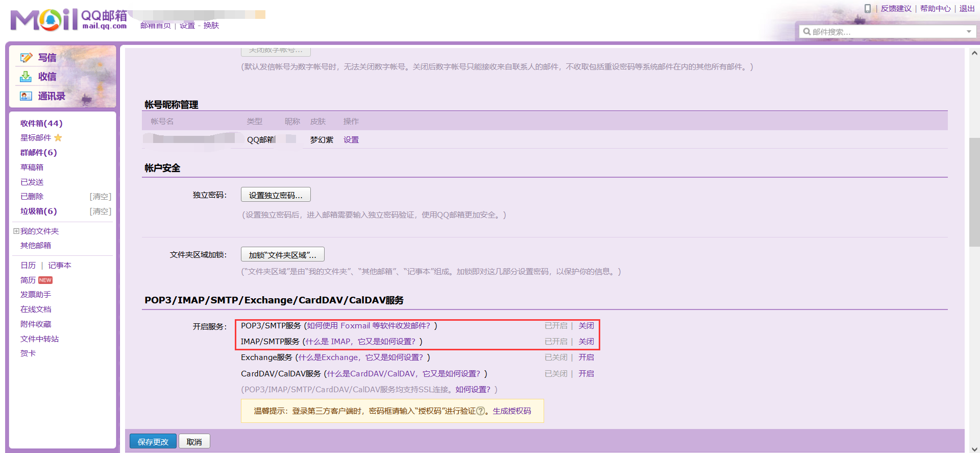
Task: Open 简历 resume page
Action: coord(28,280)
